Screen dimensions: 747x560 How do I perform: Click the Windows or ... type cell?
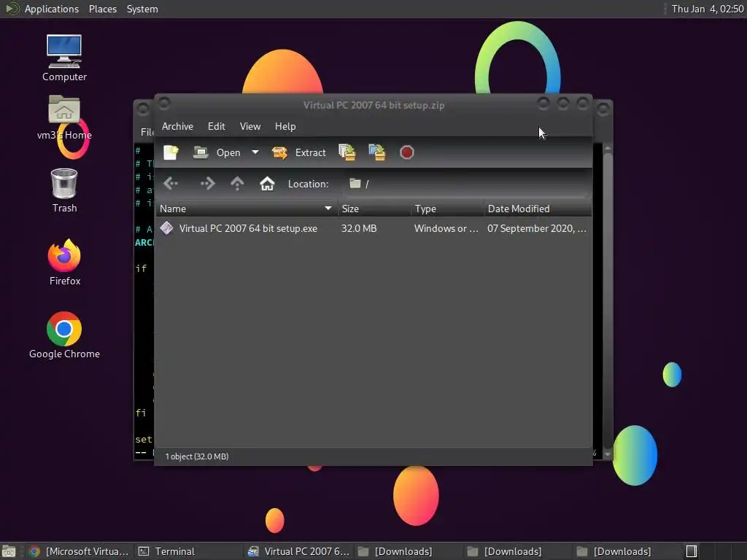(x=446, y=228)
